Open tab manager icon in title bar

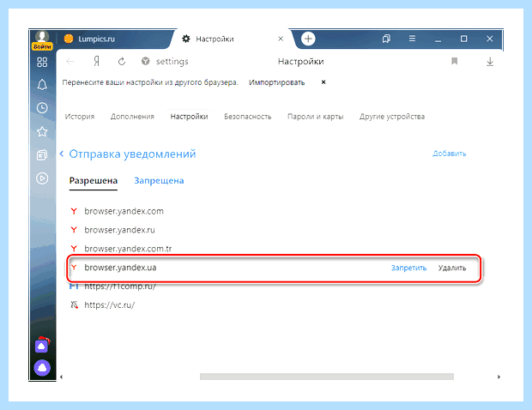(x=386, y=39)
